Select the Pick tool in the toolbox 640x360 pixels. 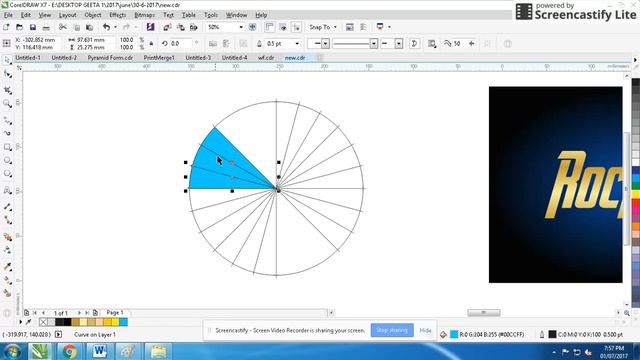[x=7, y=60]
